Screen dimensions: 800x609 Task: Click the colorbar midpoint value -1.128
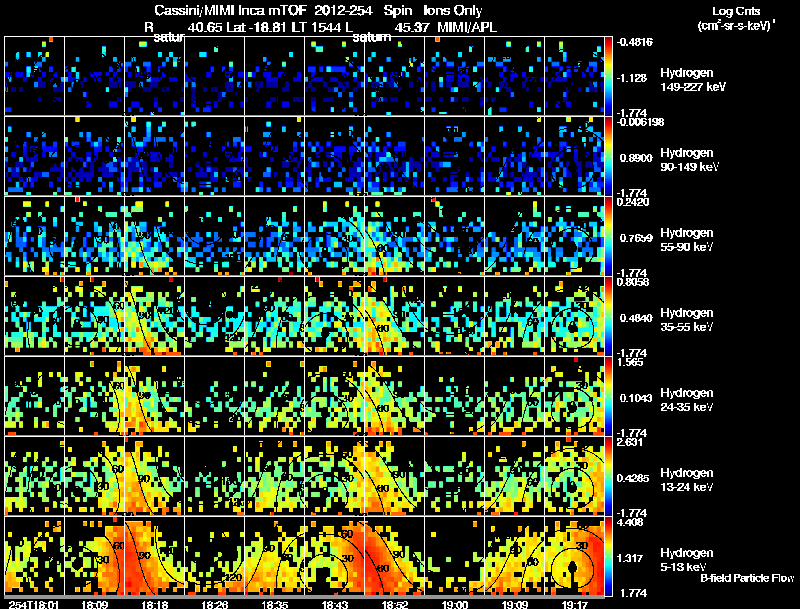[632, 78]
